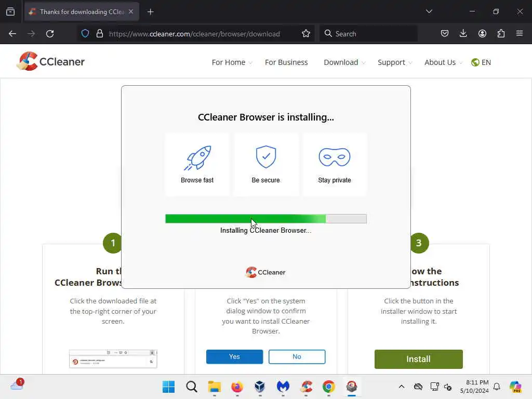The image size is (532, 399).
Task: Open Windows taskbar search
Action: (191, 387)
